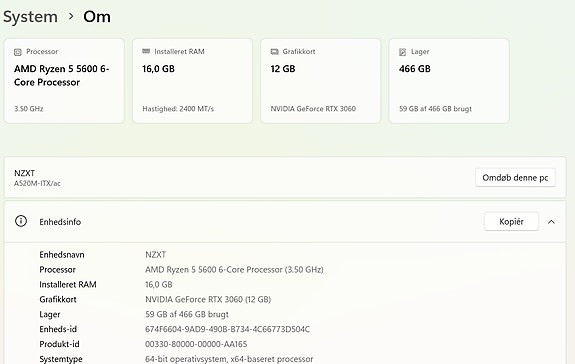Click the Installeret RAM label in Enhedsinfo list

(x=68, y=285)
